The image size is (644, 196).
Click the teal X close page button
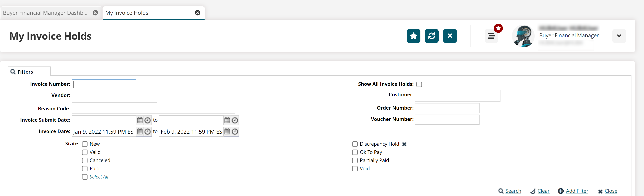[x=450, y=36]
